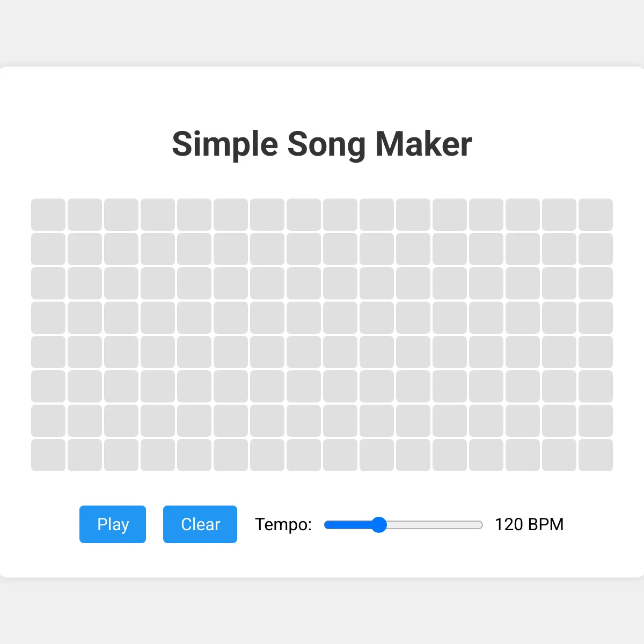Screen dimensions: 644x644
Task: Toggle second row, sixteenth column cell
Action: 596,249
